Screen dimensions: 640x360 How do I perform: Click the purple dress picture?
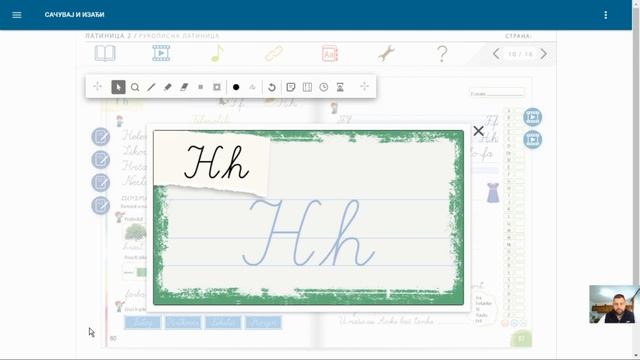point(493,192)
